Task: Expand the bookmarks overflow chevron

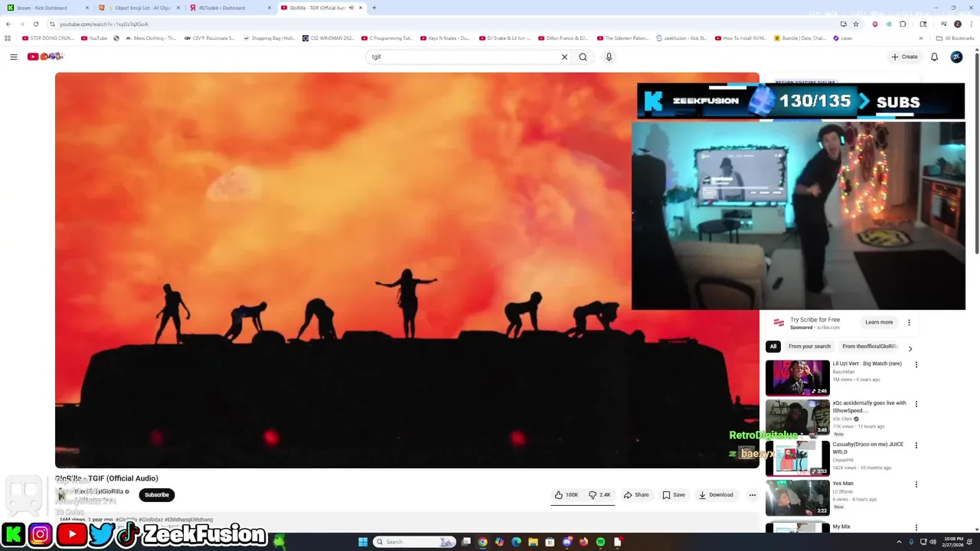Action: pos(921,37)
